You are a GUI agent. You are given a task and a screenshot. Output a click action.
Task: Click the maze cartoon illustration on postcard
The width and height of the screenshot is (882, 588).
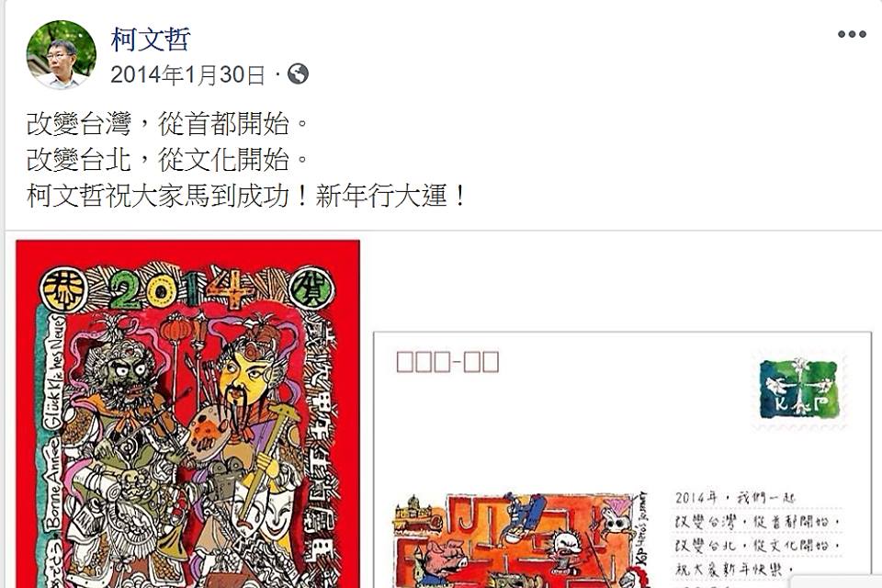coord(518,540)
